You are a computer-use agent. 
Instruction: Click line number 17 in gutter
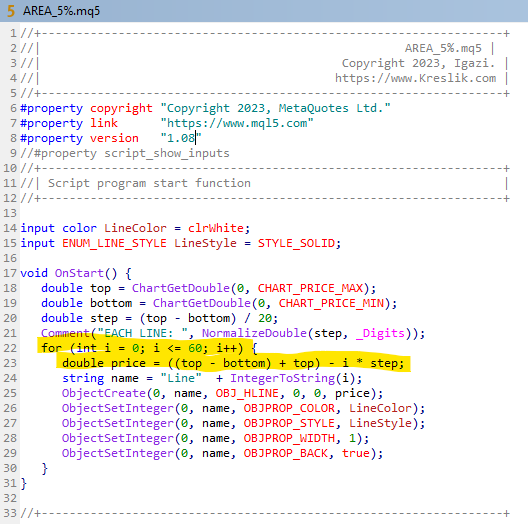[10, 273]
